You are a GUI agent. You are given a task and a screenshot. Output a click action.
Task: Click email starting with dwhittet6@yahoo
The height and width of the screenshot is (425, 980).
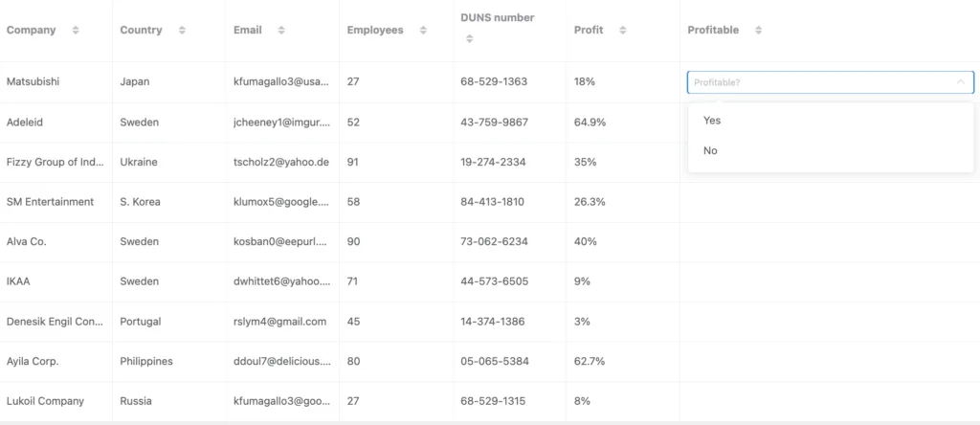click(x=282, y=281)
